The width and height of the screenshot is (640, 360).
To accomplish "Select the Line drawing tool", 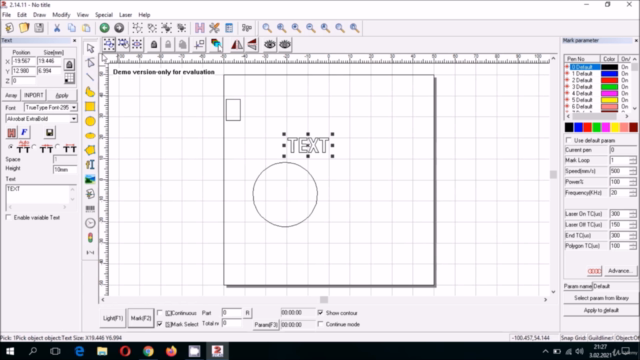I will [90, 77].
